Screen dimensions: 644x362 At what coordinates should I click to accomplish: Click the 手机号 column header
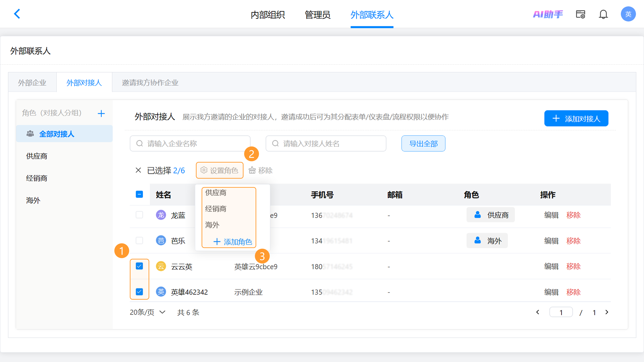click(322, 195)
